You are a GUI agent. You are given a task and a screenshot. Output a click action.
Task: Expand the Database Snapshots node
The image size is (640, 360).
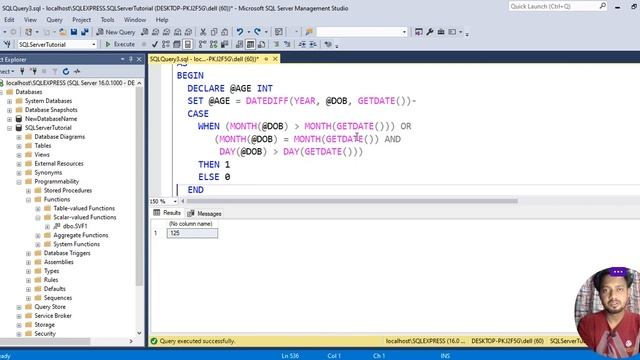click(x=9, y=110)
